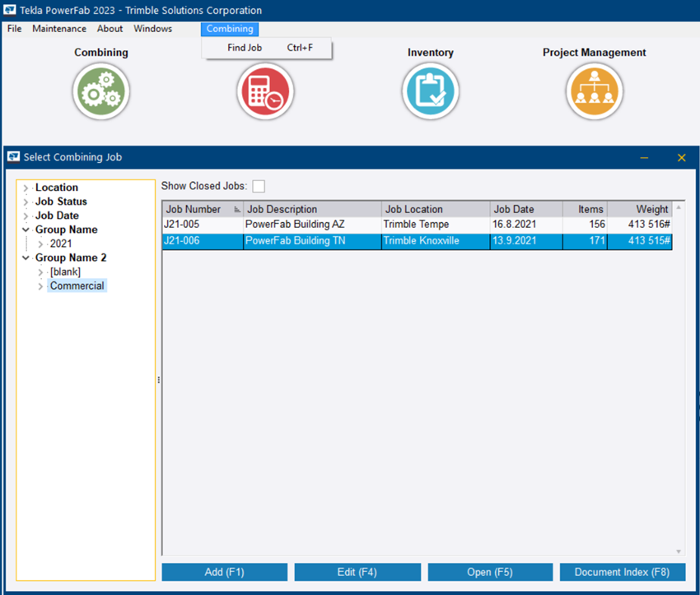The image size is (700, 595).
Task: Click the PowerFab Building AZ description cell
Action: point(312,225)
